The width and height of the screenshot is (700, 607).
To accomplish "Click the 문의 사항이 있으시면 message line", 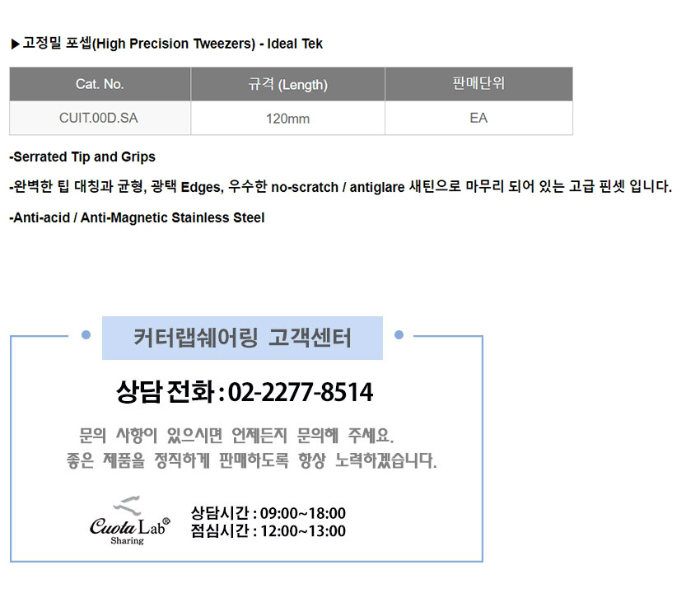I will click(243, 434).
